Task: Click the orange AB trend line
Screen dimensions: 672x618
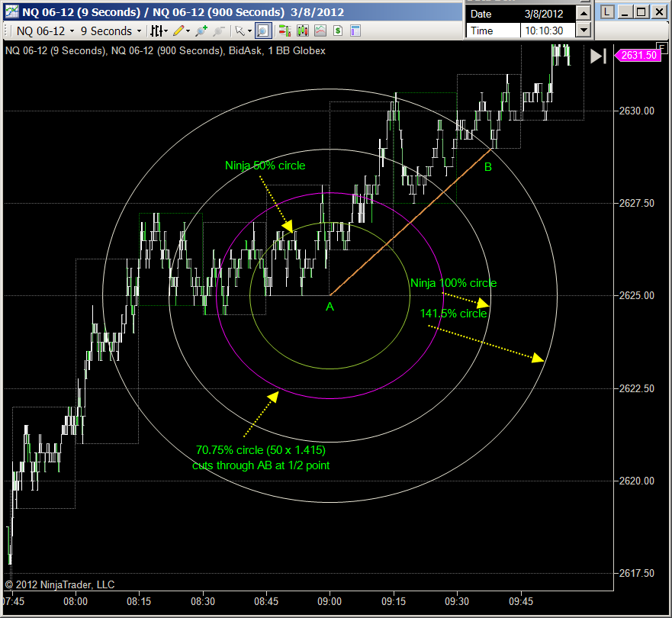Action: pos(410,223)
